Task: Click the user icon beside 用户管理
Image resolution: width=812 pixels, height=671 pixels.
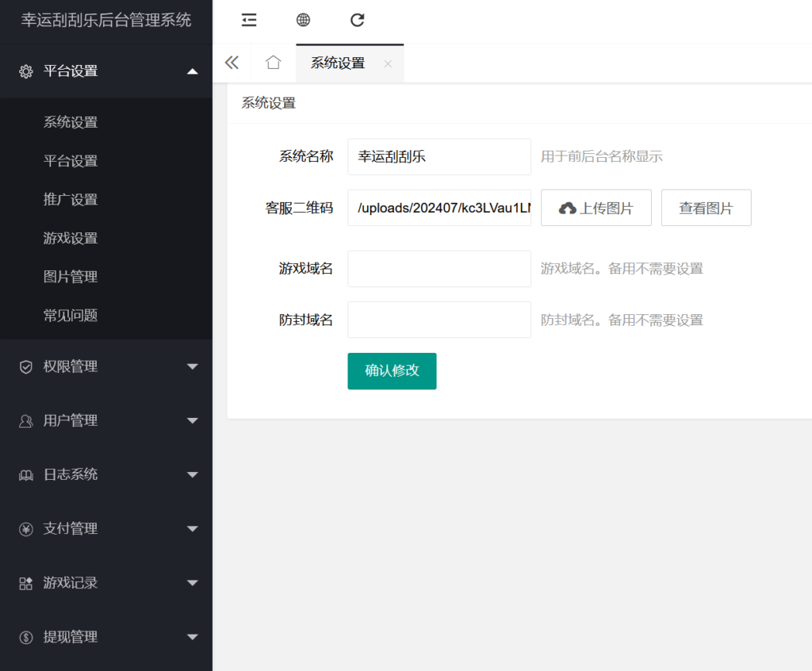Action: point(24,420)
